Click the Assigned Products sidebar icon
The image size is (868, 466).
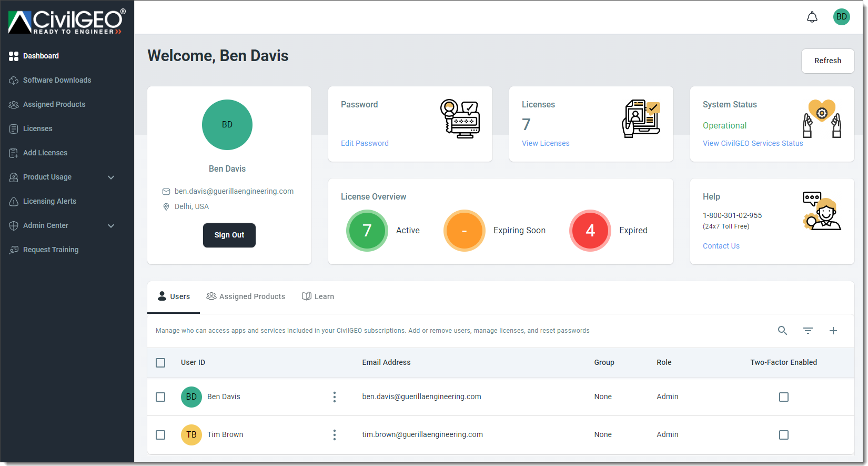tap(14, 104)
